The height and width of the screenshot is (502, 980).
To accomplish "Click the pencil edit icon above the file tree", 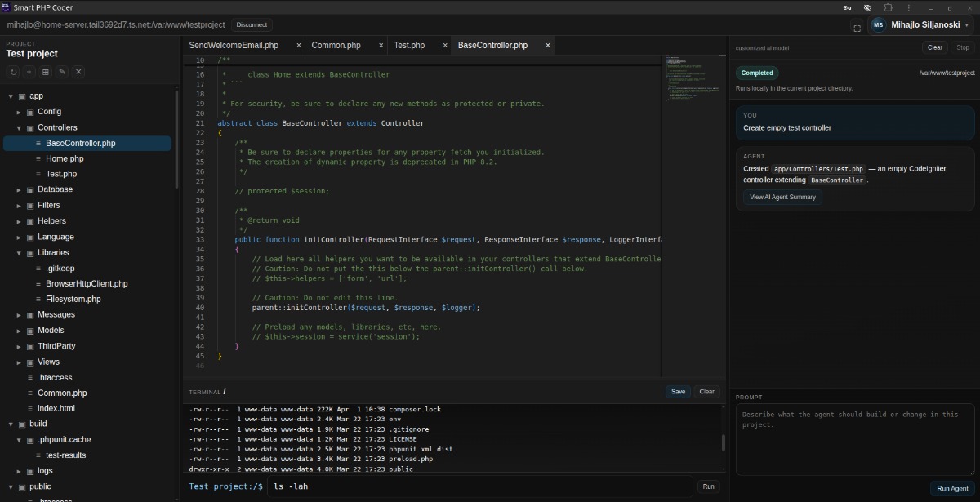I will click(63, 72).
